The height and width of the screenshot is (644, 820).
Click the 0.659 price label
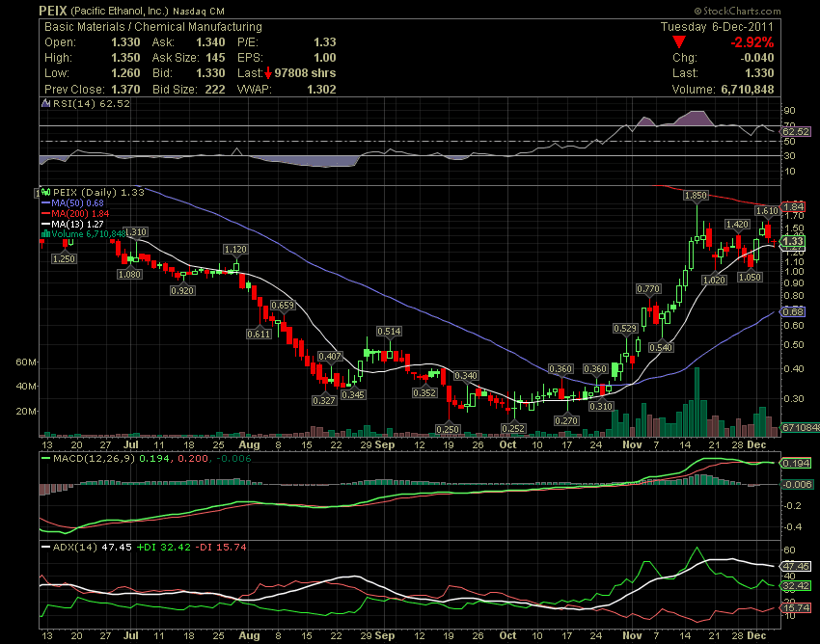[x=283, y=306]
